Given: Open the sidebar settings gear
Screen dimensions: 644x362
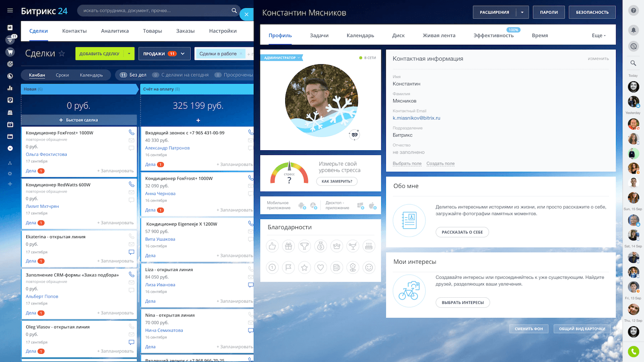Looking at the screenshot, I should (10, 174).
